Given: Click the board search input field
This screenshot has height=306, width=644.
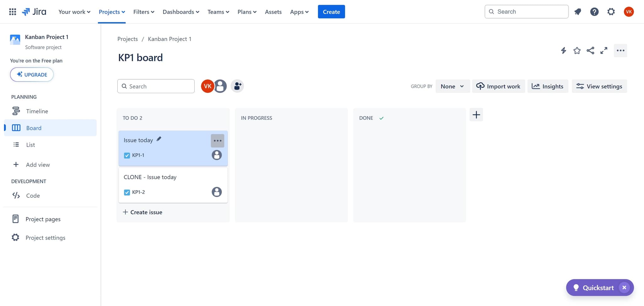Looking at the screenshot, I should coord(156,86).
